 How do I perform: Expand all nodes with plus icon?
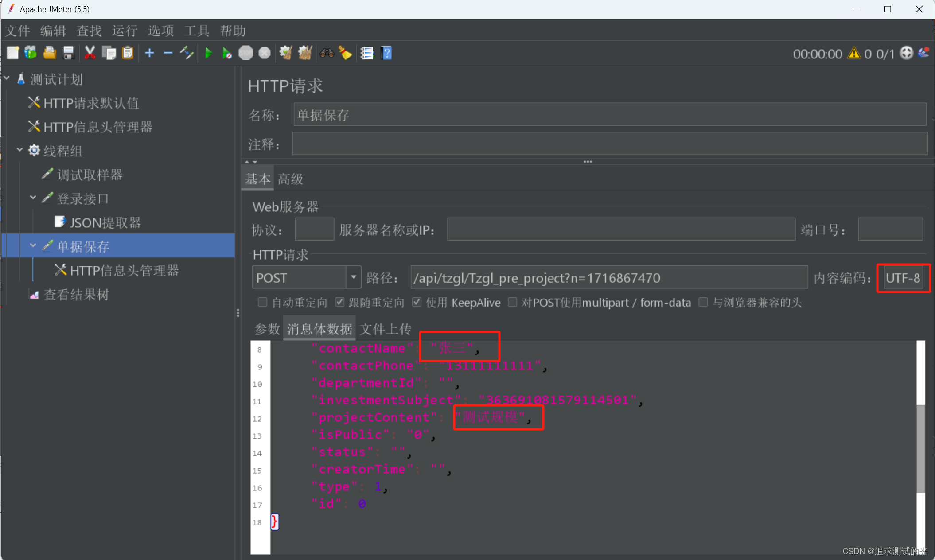150,53
